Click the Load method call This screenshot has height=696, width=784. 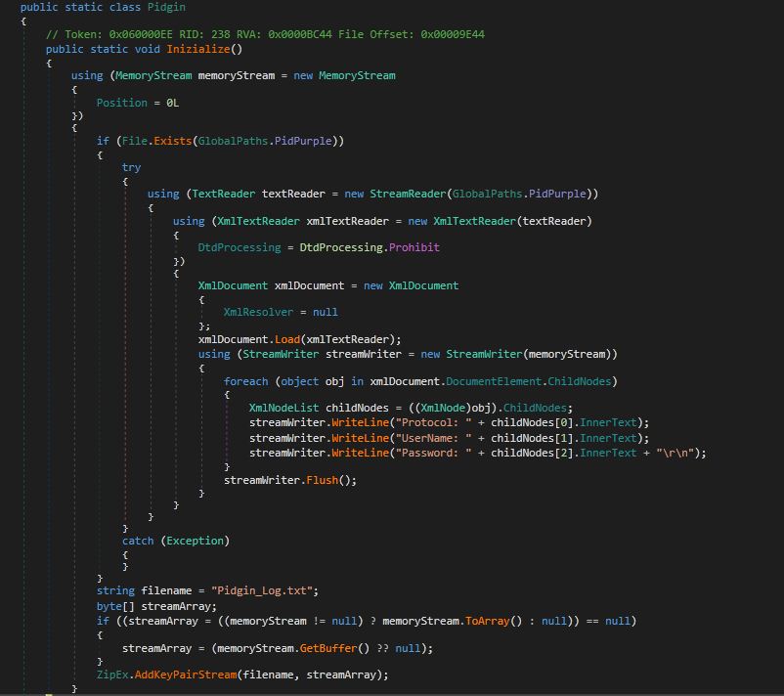coord(287,339)
